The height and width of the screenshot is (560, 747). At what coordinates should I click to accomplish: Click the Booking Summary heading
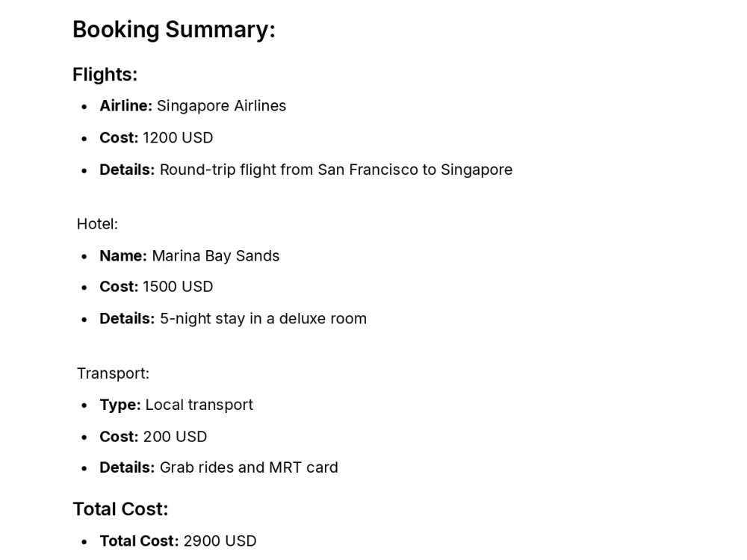(174, 30)
